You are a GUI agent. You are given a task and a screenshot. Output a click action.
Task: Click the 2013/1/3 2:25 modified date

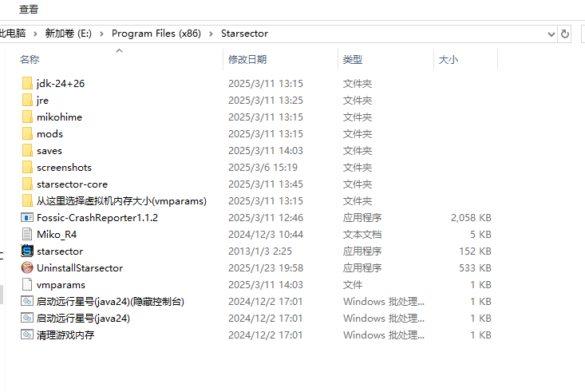260,251
